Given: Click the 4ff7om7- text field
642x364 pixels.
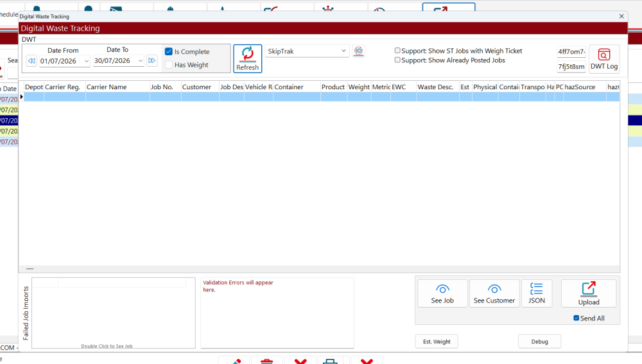Looking at the screenshot, I should pyautogui.click(x=571, y=51).
